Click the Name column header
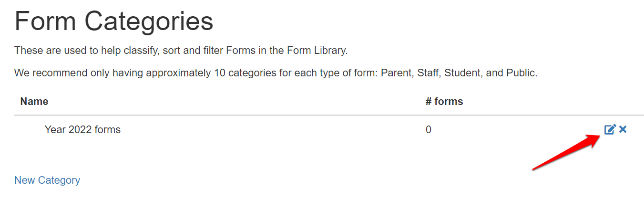The width and height of the screenshot is (644, 199). (34, 101)
